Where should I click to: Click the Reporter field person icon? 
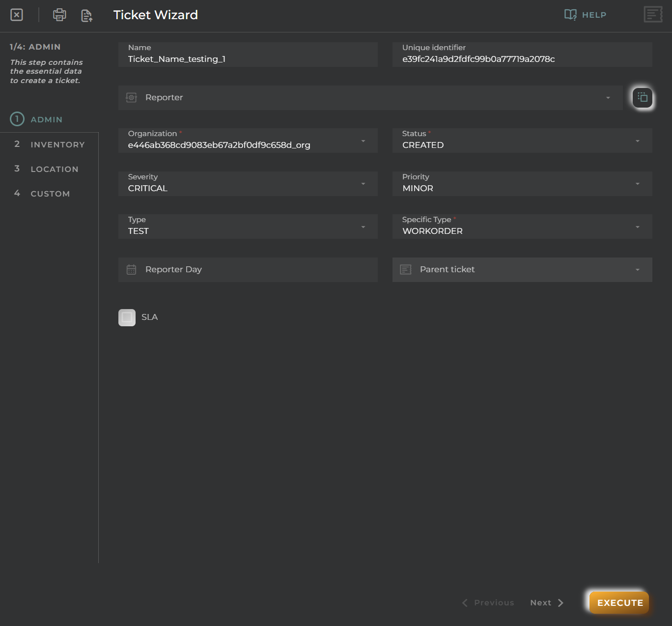coord(131,97)
